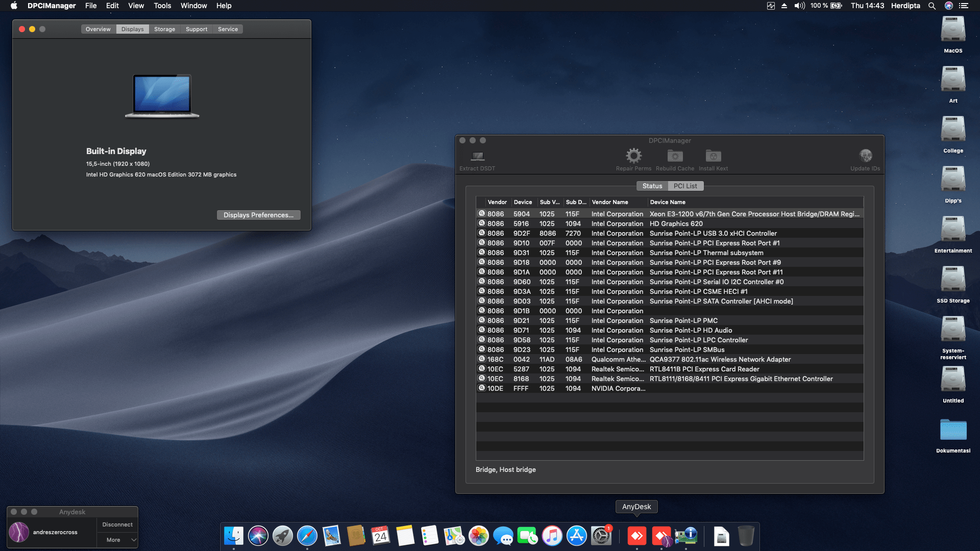Select the HD Graphics 620 device row
980x551 pixels.
pyautogui.click(x=664, y=223)
